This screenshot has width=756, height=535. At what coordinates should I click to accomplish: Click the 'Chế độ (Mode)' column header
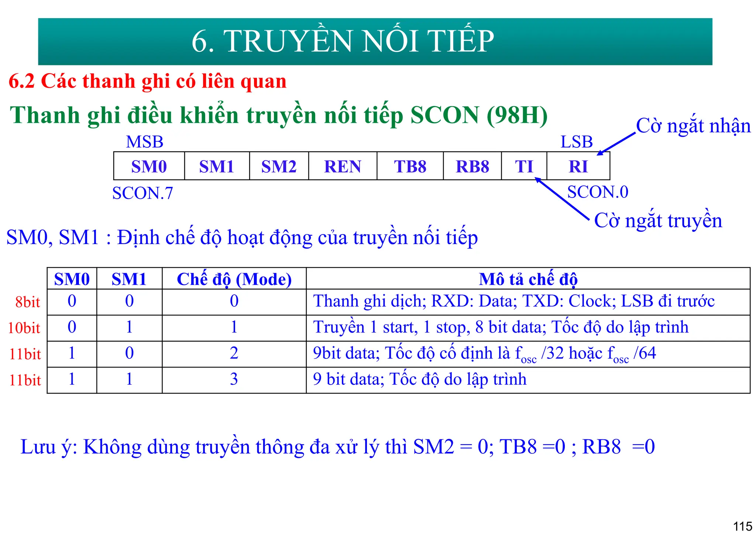234,279
